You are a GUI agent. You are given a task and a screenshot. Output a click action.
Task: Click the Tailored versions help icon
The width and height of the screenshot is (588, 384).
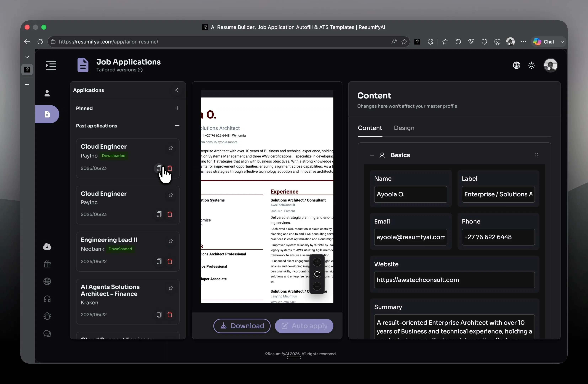tap(140, 70)
